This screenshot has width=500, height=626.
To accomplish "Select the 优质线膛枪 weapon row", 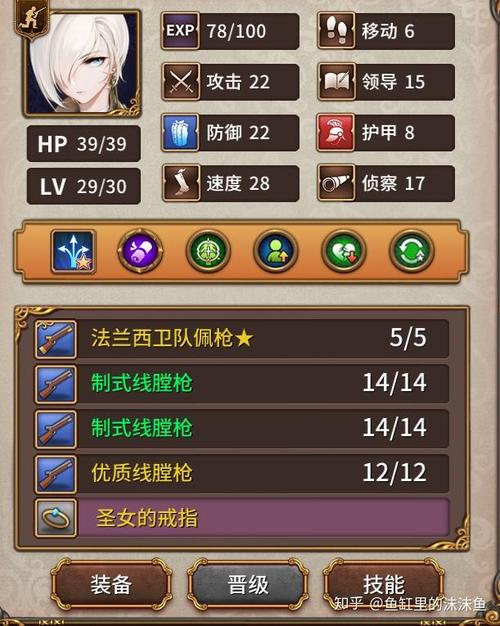I will point(242,473).
